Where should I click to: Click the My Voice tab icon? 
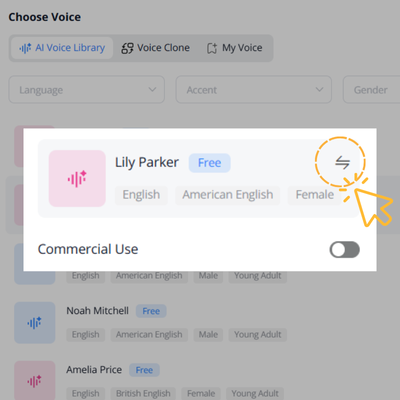click(x=212, y=48)
